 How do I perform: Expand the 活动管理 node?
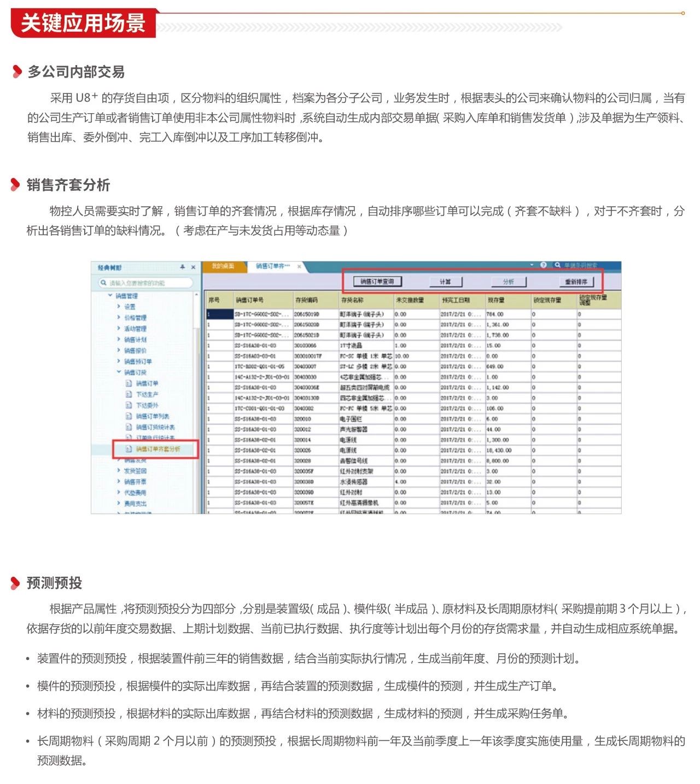pos(118,329)
